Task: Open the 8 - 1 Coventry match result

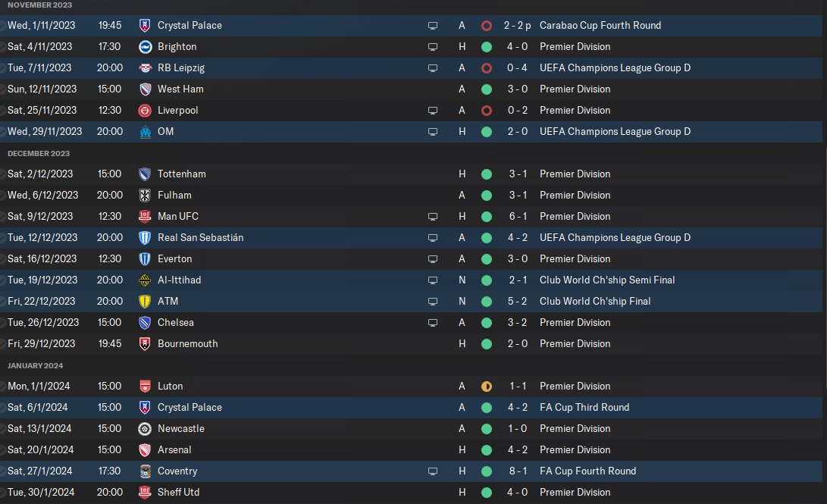Action: (x=518, y=471)
